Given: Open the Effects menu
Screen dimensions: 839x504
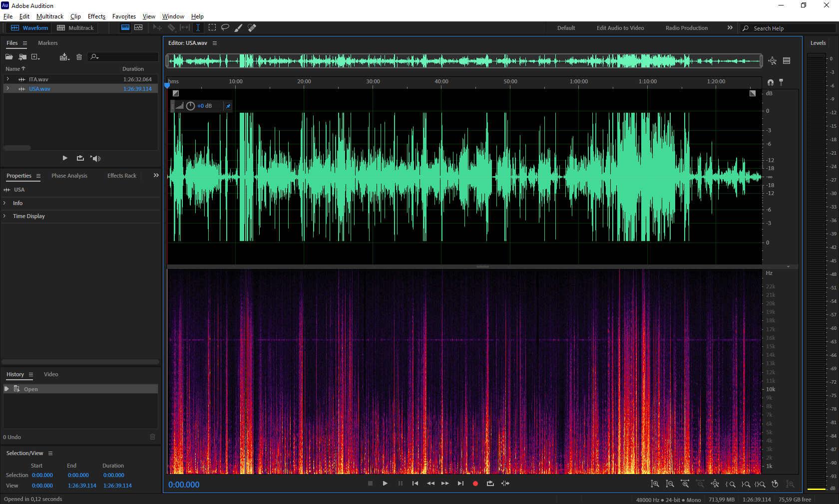Looking at the screenshot, I should pyautogui.click(x=96, y=16).
